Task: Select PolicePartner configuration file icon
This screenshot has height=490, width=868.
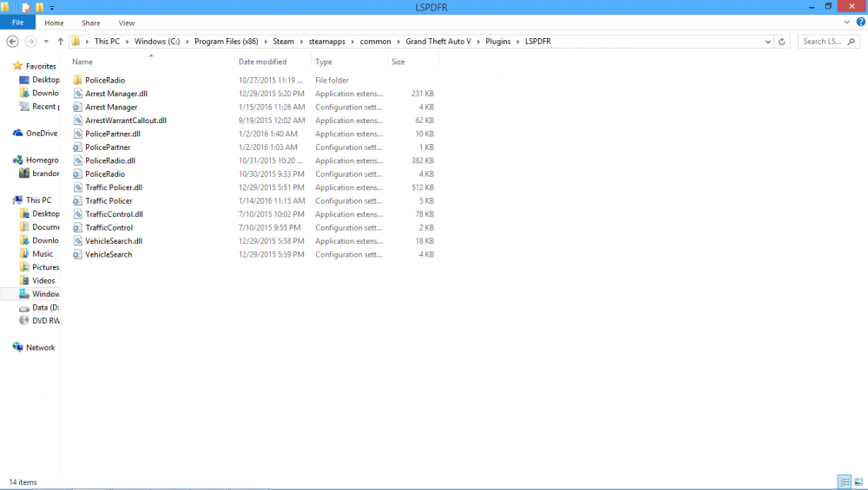Action: (x=77, y=147)
